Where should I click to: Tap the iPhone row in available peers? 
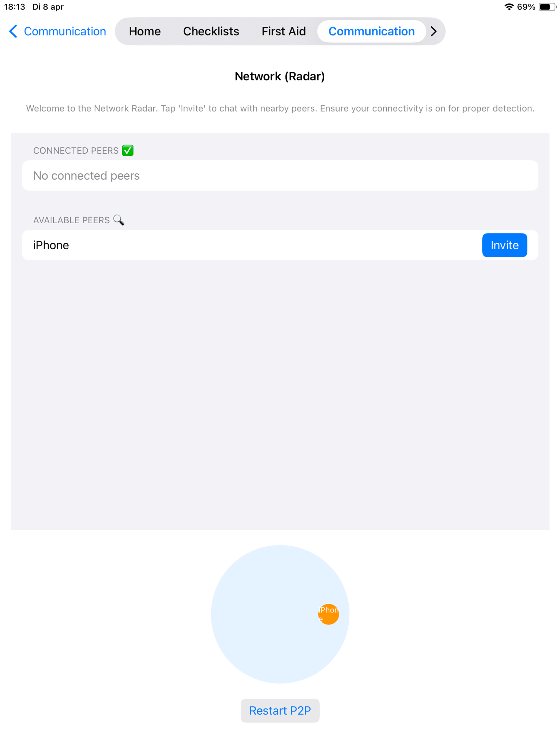(x=280, y=245)
